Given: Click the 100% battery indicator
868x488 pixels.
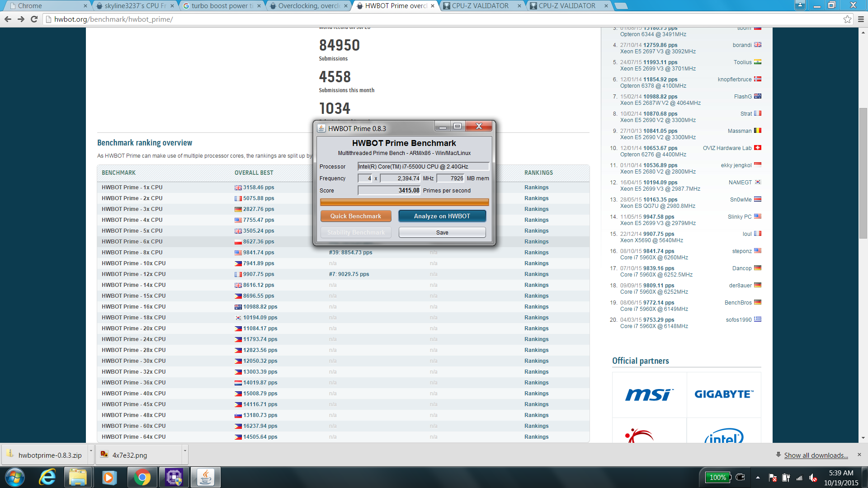Looking at the screenshot, I should (x=717, y=477).
